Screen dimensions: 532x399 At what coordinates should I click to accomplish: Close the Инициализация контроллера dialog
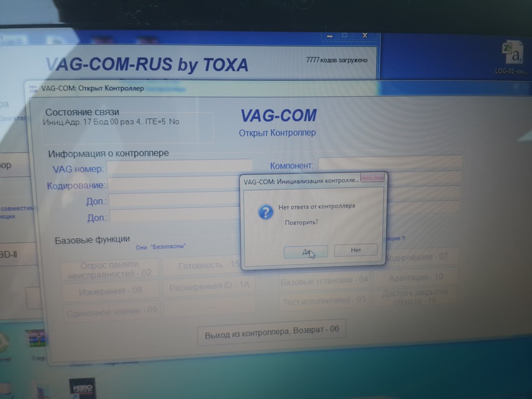click(x=372, y=177)
